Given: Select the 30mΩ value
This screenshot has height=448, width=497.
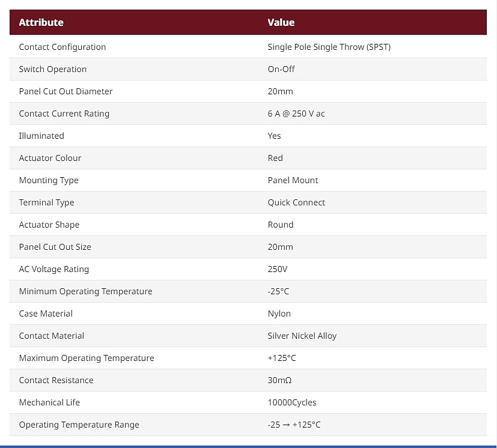Looking at the screenshot, I should click(x=279, y=380).
